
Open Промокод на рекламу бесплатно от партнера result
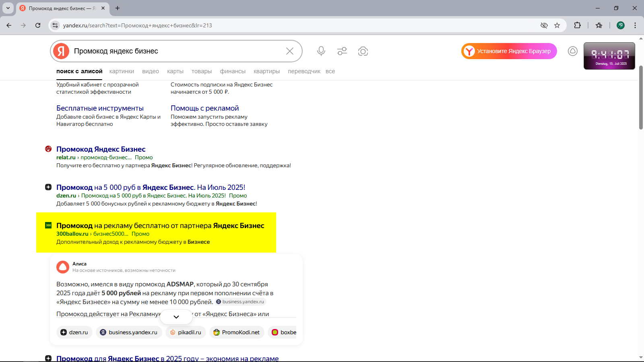click(160, 226)
